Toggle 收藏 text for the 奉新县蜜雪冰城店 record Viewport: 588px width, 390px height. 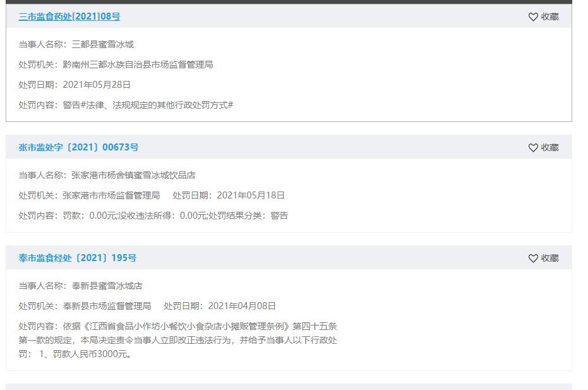pos(549,258)
